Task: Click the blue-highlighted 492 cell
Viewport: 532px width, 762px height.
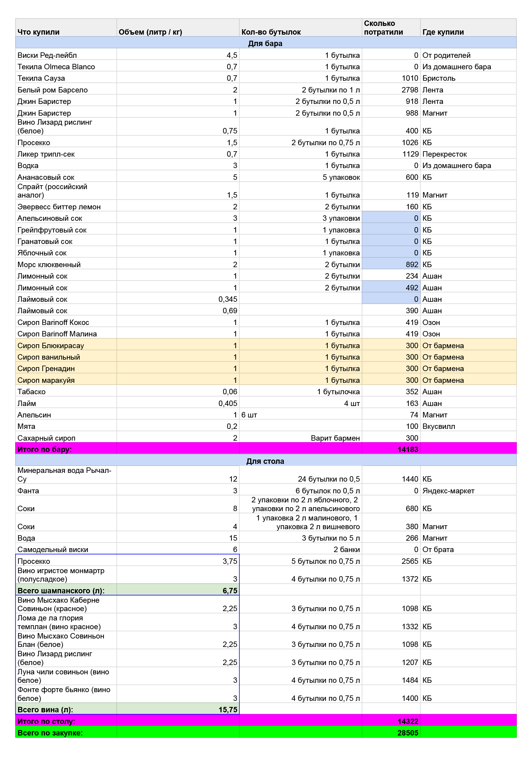Action: [x=391, y=287]
